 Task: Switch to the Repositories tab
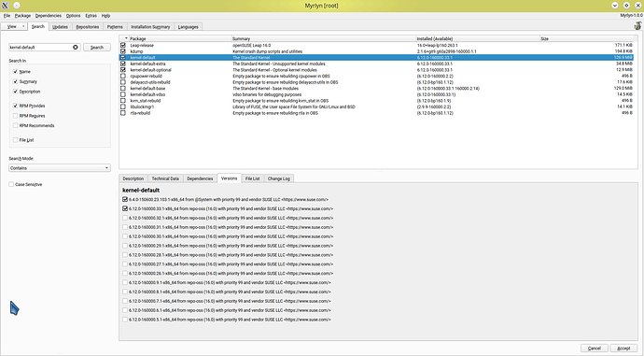click(x=88, y=27)
